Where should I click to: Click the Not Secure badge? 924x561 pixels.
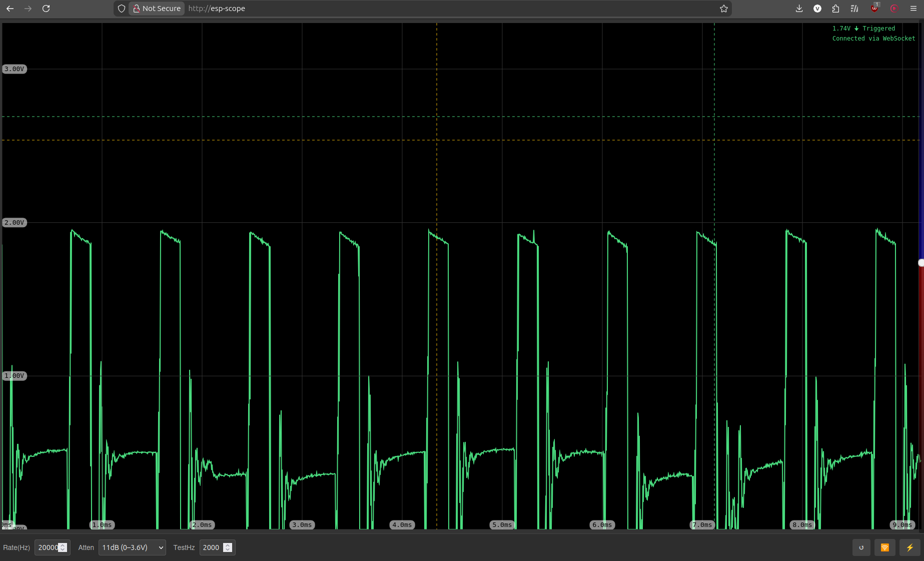tap(156, 9)
